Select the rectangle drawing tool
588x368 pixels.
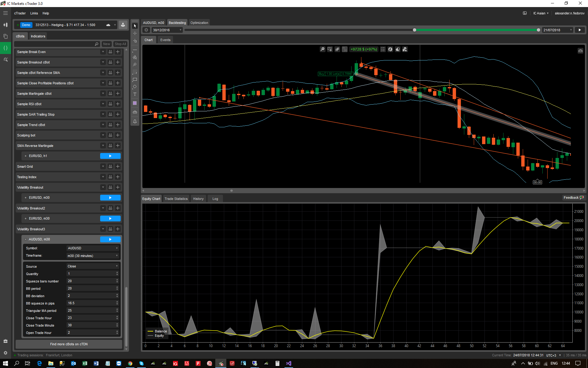tap(135, 79)
